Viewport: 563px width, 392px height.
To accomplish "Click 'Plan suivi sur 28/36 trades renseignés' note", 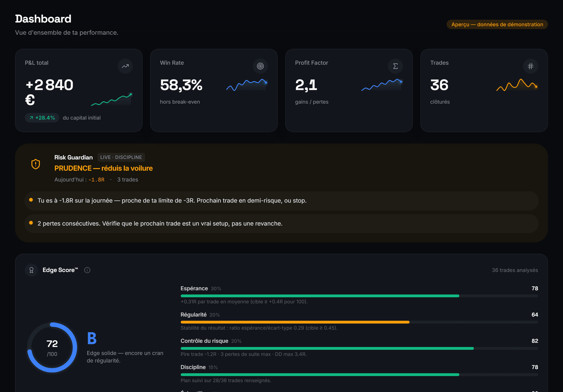I will coord(226,380).
